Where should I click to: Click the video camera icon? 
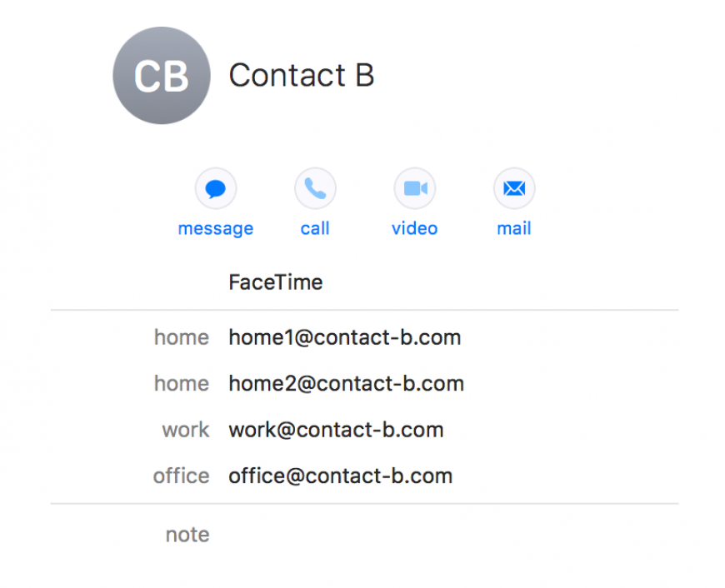tap(415, 188)
